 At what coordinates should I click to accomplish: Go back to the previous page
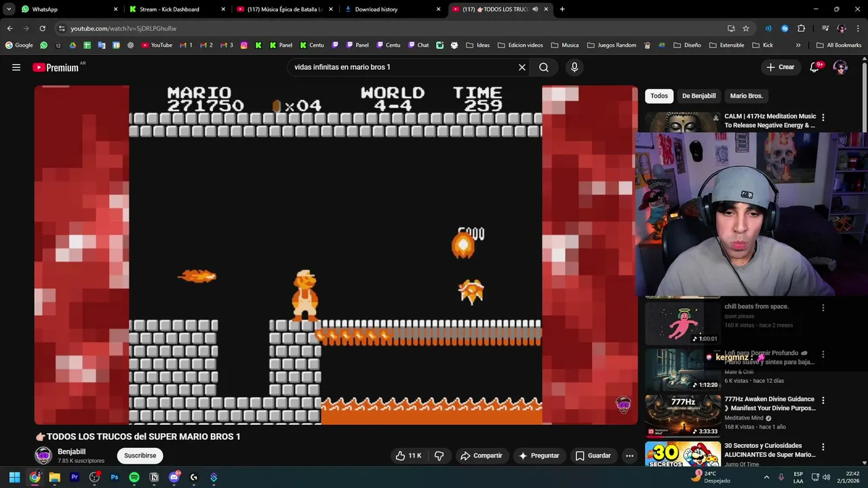coord(9,28)
